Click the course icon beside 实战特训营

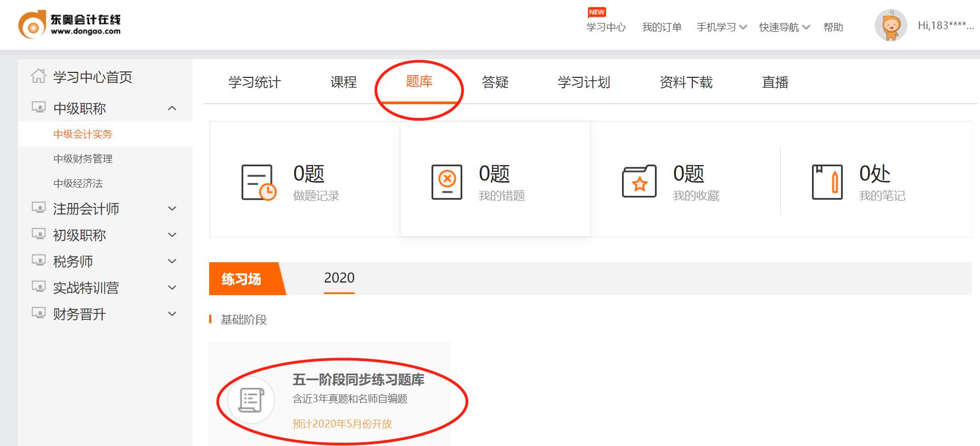click(x=38, y=287)
